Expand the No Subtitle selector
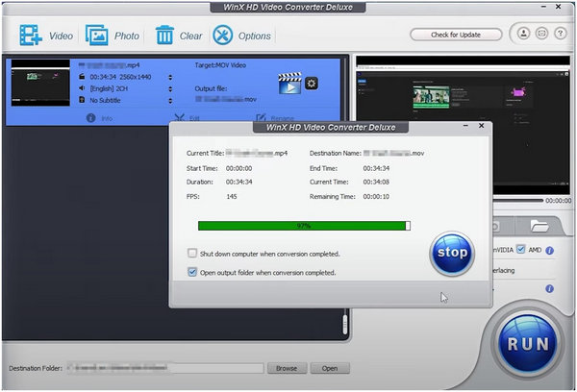The image size is (577, 392). point(170,100)
